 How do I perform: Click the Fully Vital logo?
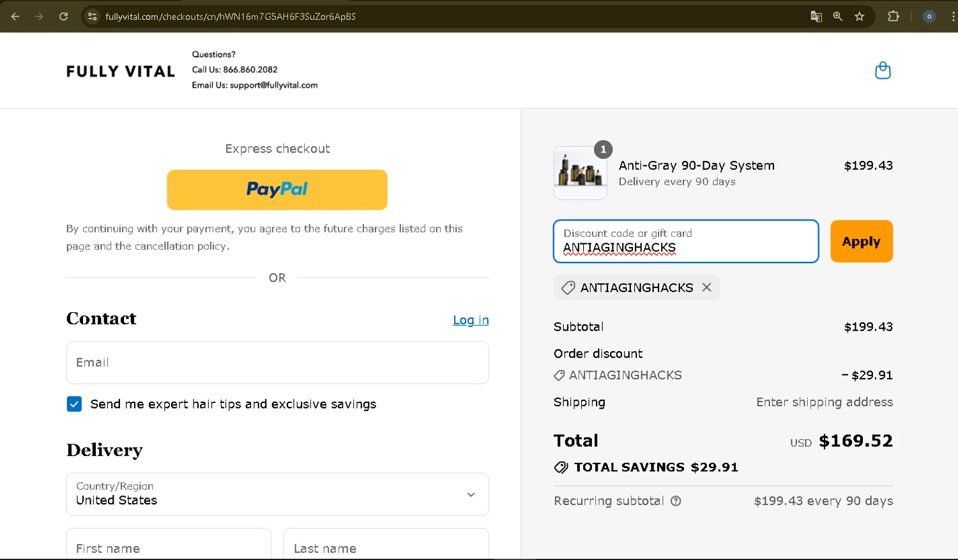121,72
